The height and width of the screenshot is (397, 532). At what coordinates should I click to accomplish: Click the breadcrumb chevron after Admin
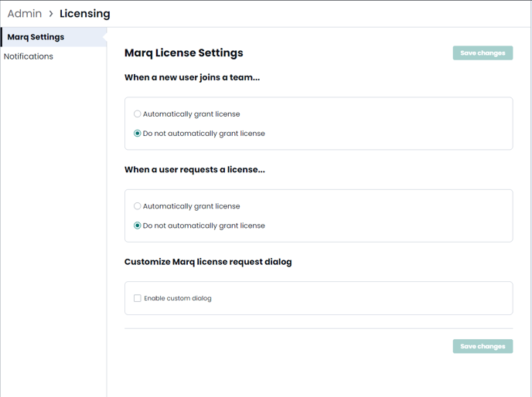[x=51, y=14]
